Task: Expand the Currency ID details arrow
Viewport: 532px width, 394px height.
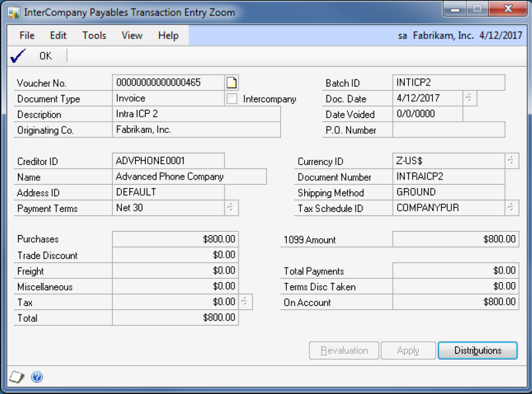Action: (511, 161)
